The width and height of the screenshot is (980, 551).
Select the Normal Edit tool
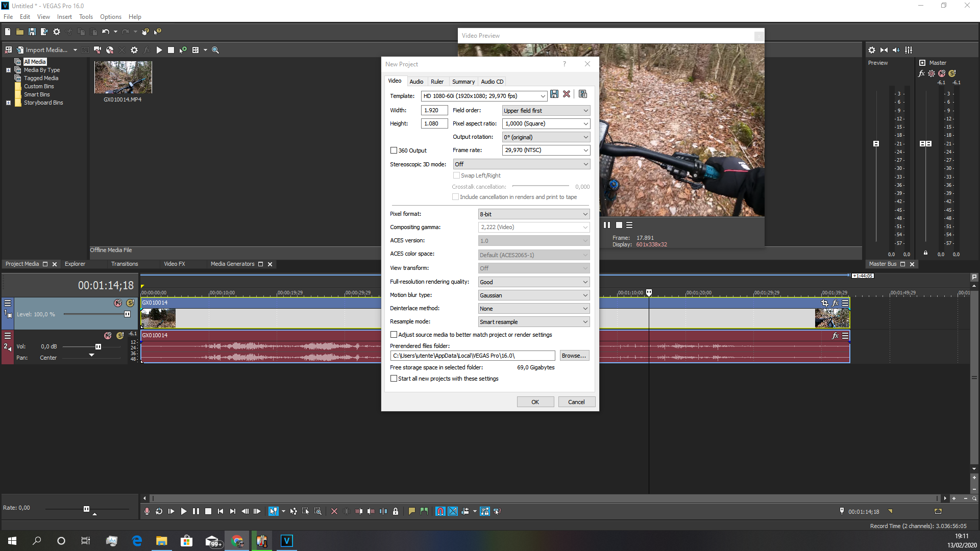coord(274,511)
